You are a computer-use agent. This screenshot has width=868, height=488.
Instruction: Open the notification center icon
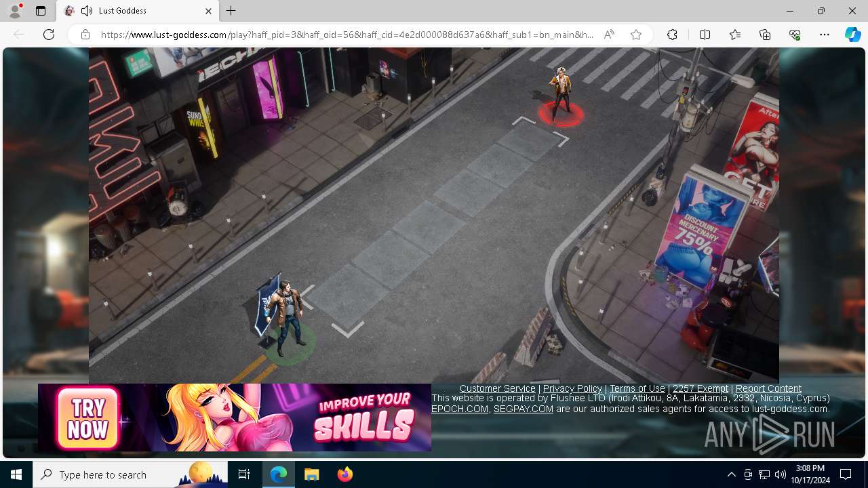(x=846, y=474)
